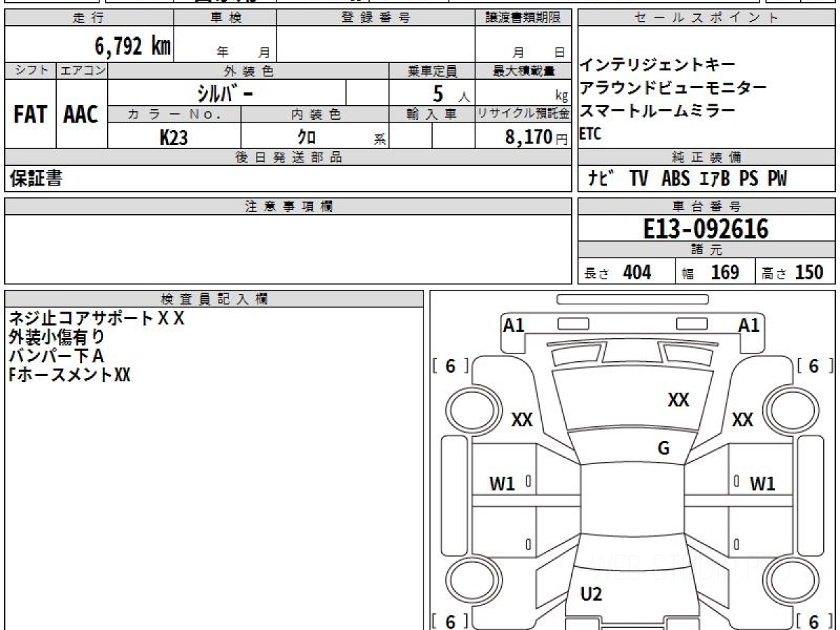Select the length value 長さ 404
This screenshot has height=630, width=840.
(x=618, y=272)
